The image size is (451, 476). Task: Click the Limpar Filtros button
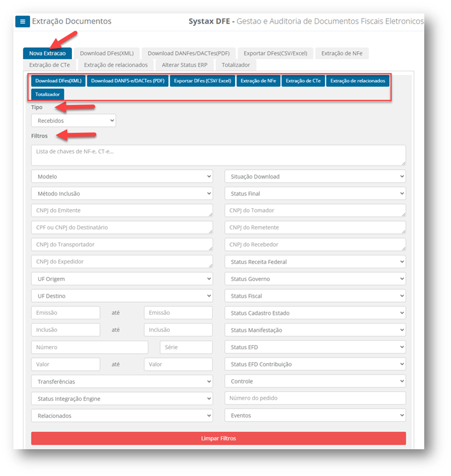point(218,438)
